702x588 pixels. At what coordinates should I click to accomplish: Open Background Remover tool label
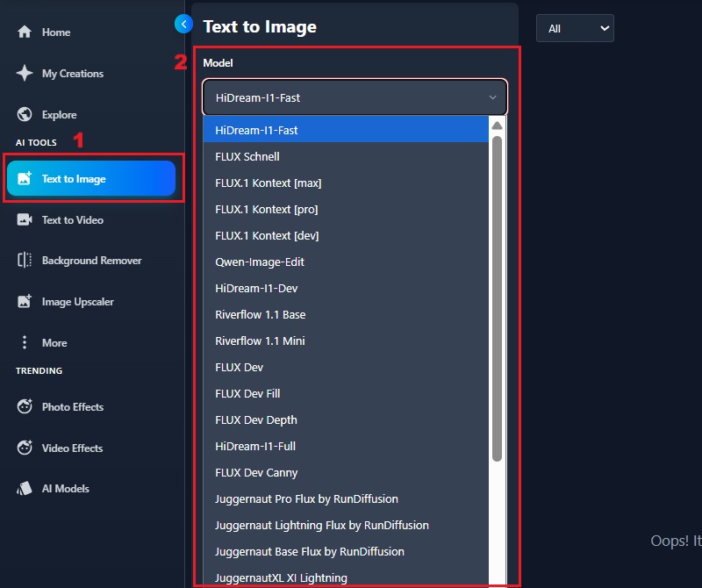[x=92, y=261]
